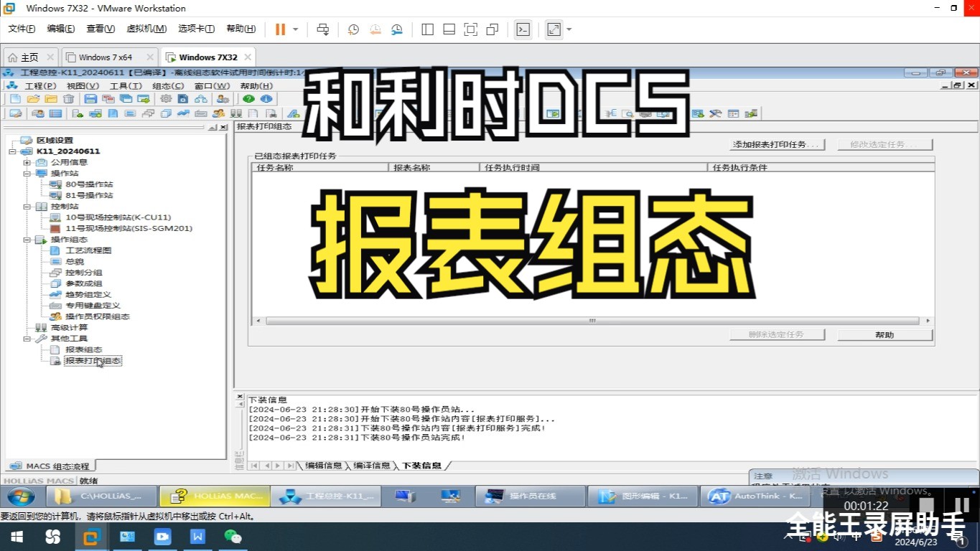Open the 工程(P) menu

tap(40, 86)
